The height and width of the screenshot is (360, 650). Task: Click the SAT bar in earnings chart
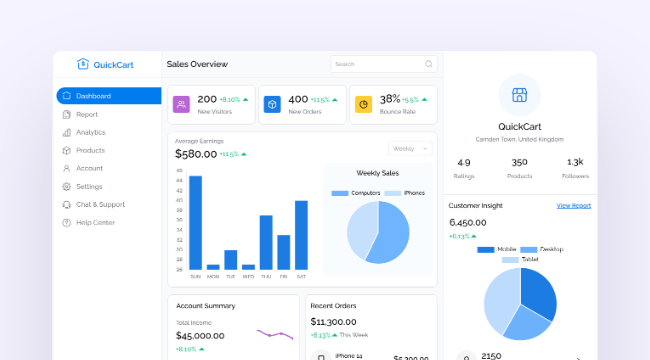point(301,235)
